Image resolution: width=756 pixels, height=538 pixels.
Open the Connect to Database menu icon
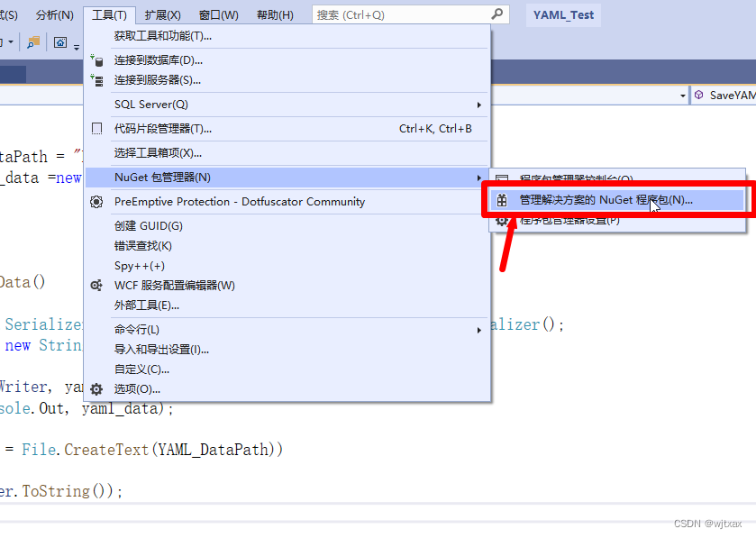click(x=97, y=61)
